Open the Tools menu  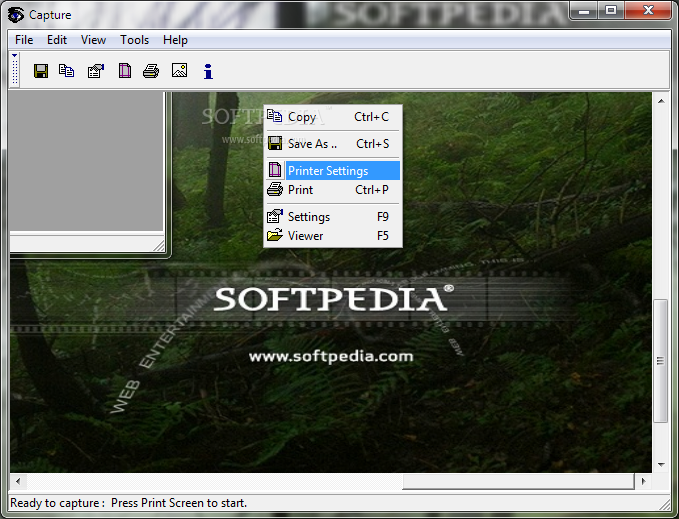point(134,40)
